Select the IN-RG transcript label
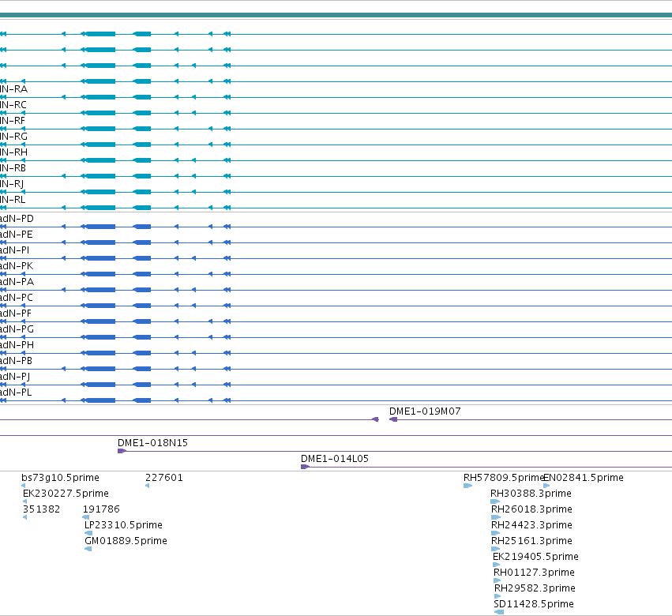 pyautogui.click(x=13, y=137)
